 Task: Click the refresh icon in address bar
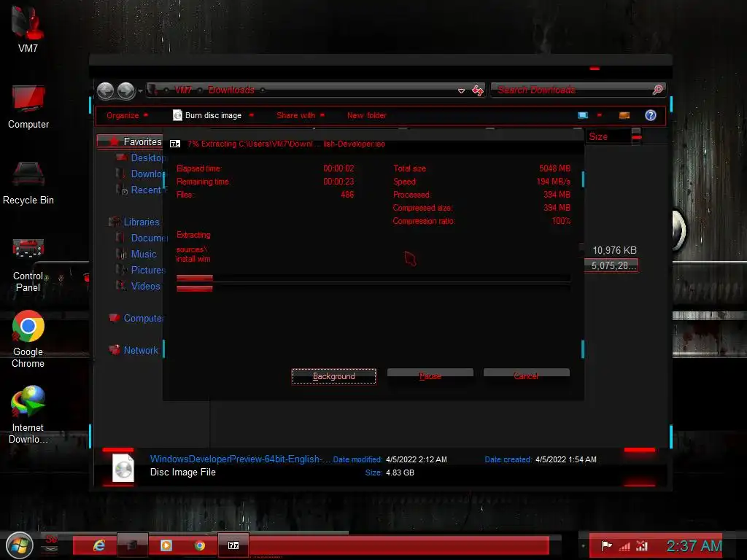click(x=477, y=90)
